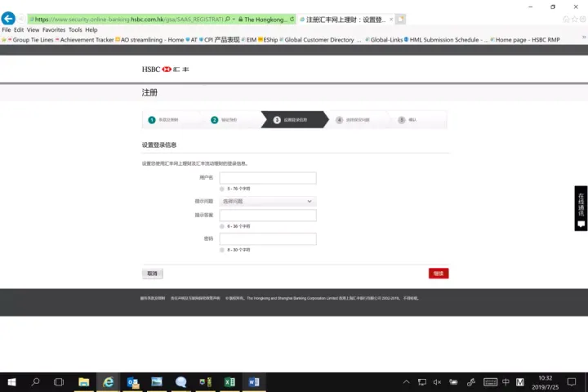Open the 在线通讯 live chat side tab
The height and width of the screenshot is (392, 588).
pos(581,208)
